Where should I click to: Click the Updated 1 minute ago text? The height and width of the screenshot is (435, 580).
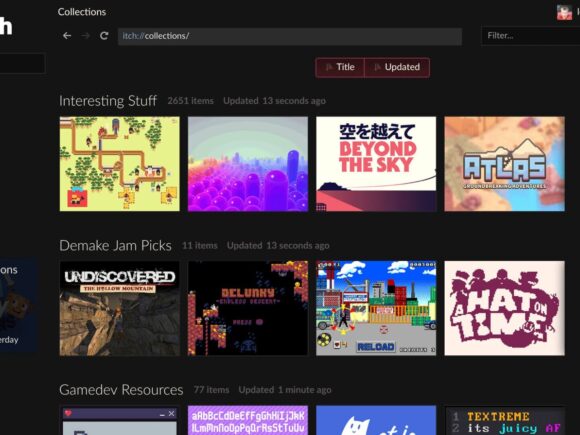285,390
